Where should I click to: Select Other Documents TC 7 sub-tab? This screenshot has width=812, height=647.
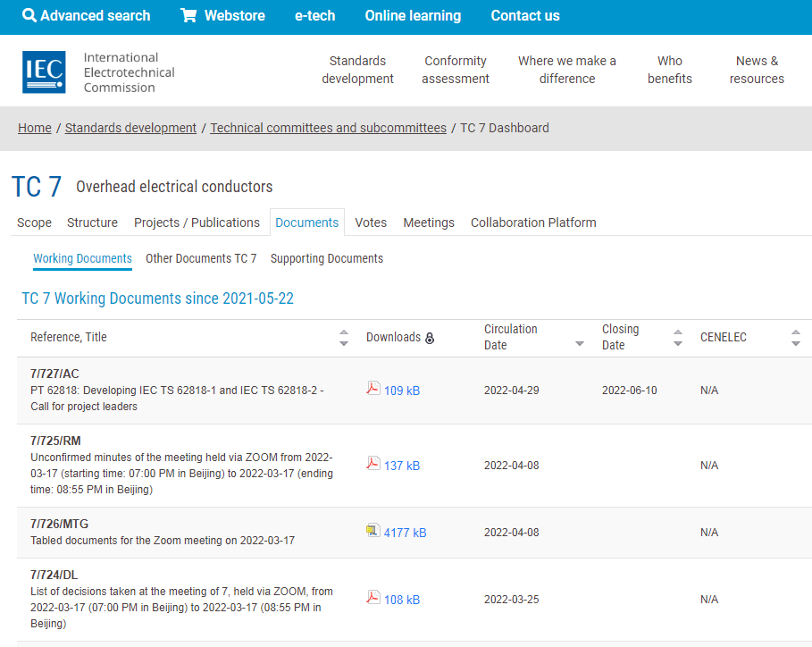201,258
